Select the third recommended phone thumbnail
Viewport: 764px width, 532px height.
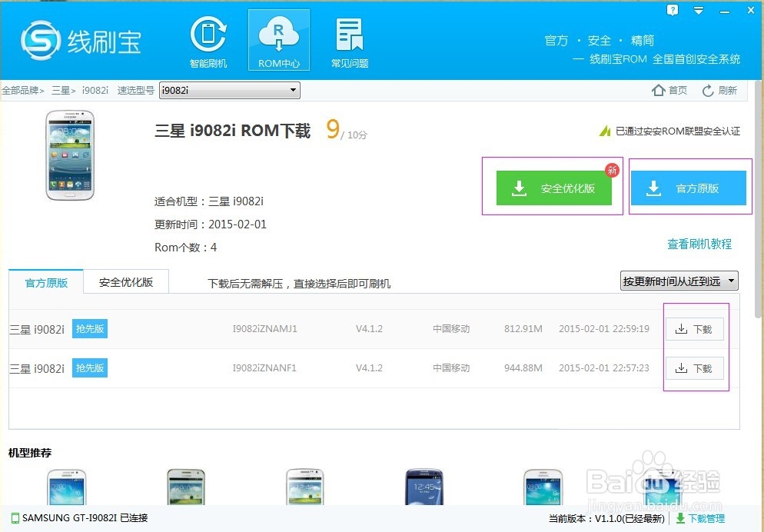point(305,487)
